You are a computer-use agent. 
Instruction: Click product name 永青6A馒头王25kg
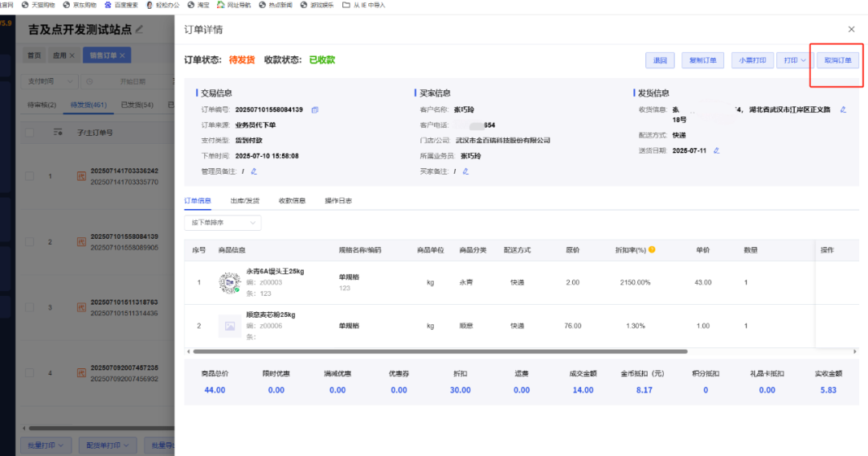tap(275, 271)
